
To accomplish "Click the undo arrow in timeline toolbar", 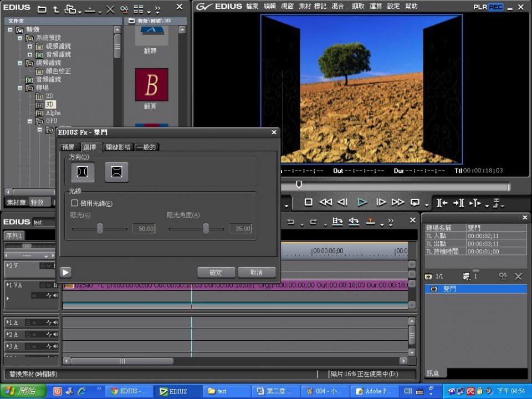I will [x=290, y=222].
